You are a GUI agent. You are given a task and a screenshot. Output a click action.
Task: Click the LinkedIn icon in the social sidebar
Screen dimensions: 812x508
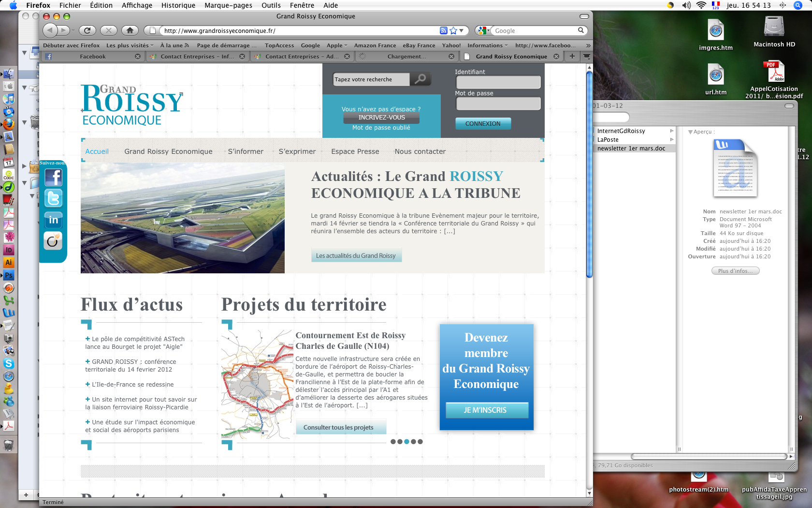click(53, 220)
